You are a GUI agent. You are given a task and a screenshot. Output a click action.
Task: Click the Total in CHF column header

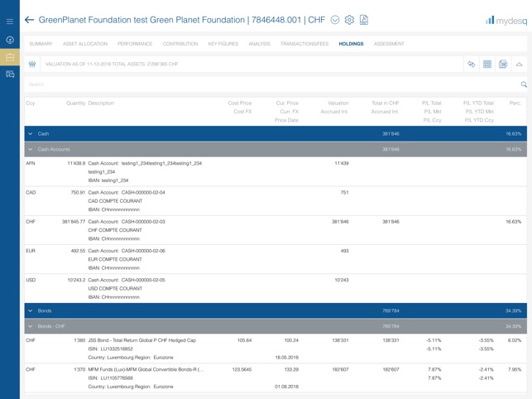(x=386, y=103)
